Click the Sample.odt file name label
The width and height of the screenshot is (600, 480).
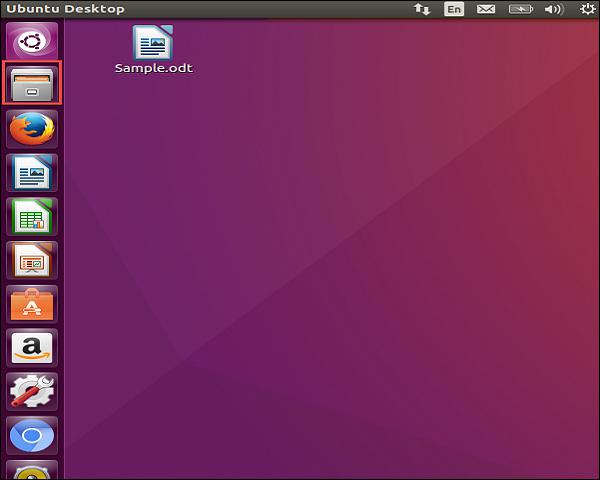coord(153,68)
